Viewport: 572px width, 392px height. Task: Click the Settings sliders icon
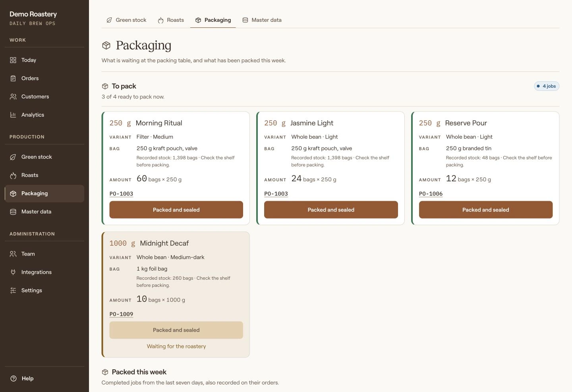tap(13, 290)
